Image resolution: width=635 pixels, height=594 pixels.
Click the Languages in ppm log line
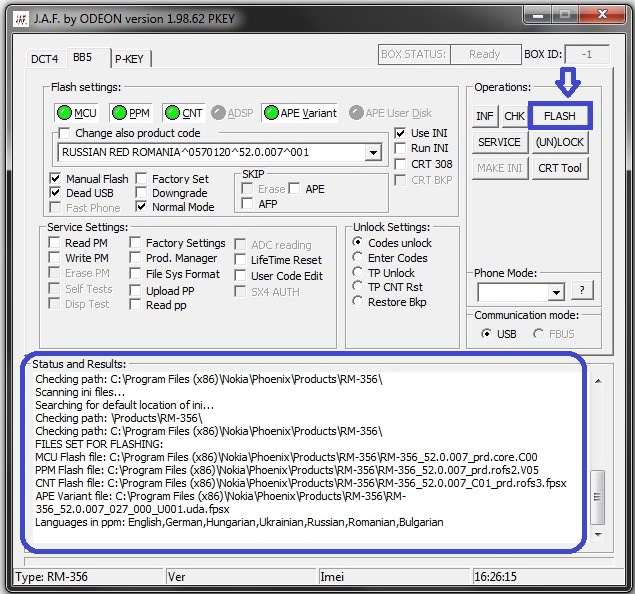pyautogui.click(x=239, y=522)
